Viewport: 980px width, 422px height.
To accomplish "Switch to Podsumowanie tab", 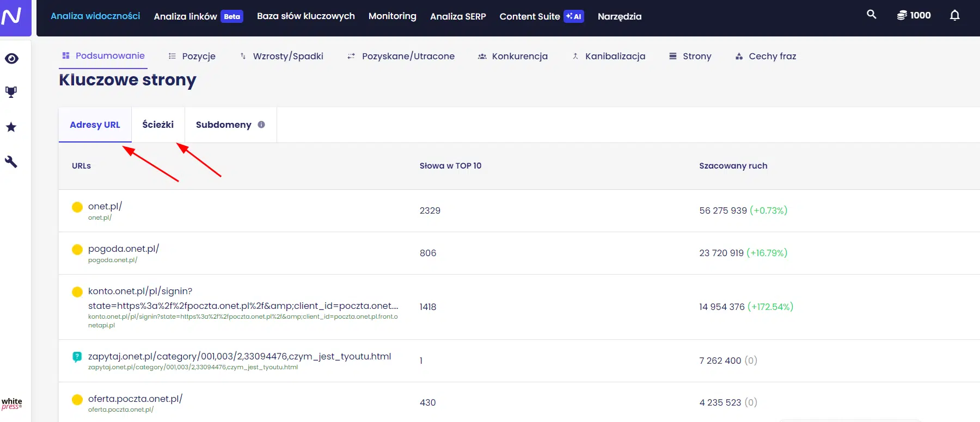I will click(x=103, y=56).
